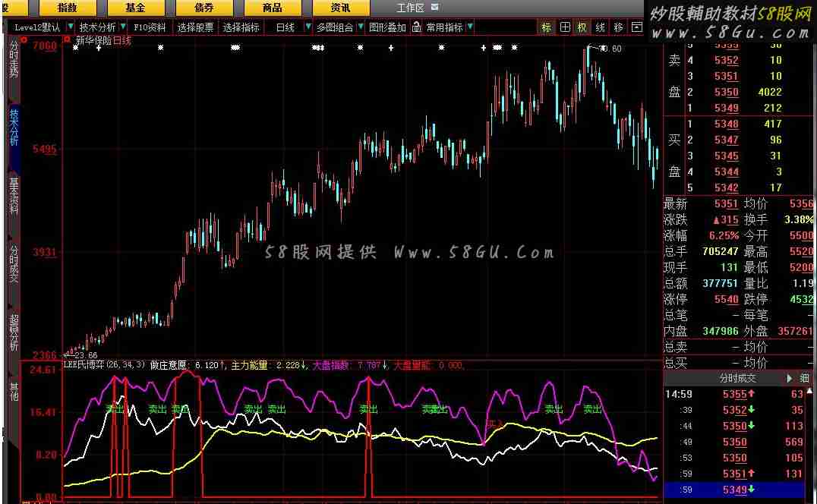Click sell volume 4022 in order book
This screenshot has width=817, height=504.
[x=770, y=92]
